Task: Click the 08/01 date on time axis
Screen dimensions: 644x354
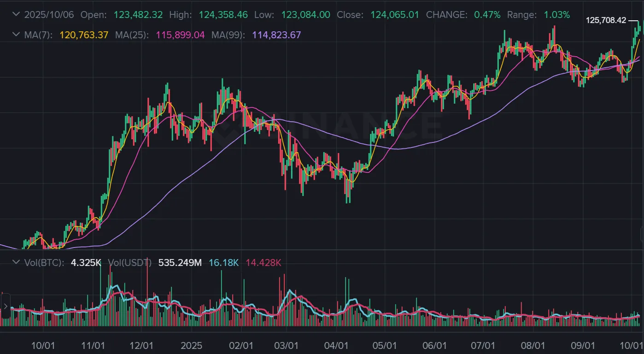Action: [533, 345]
